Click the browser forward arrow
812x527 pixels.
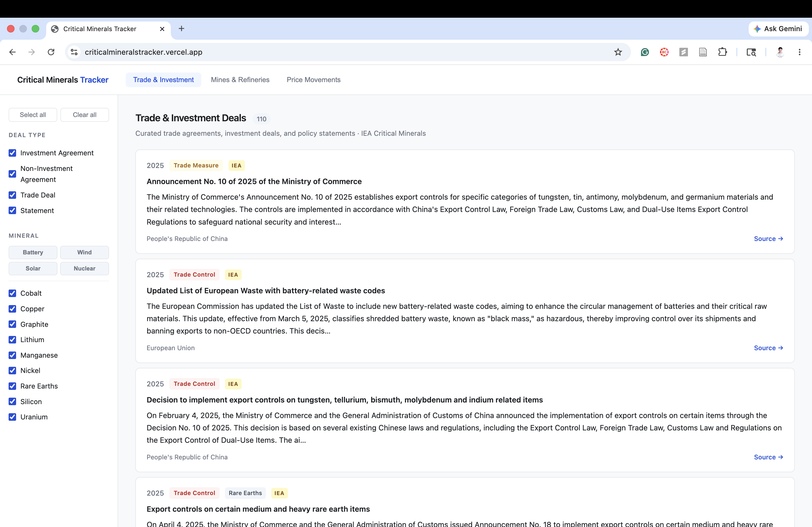[x=32, y=52]
